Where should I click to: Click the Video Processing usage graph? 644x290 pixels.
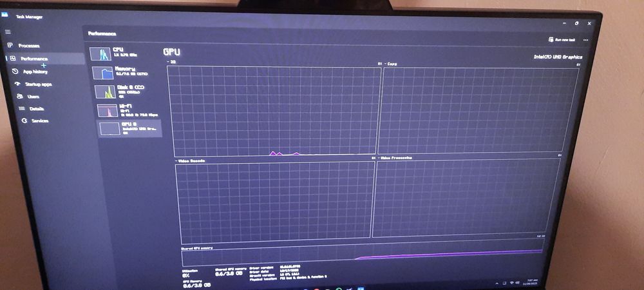tap(466, 198)
